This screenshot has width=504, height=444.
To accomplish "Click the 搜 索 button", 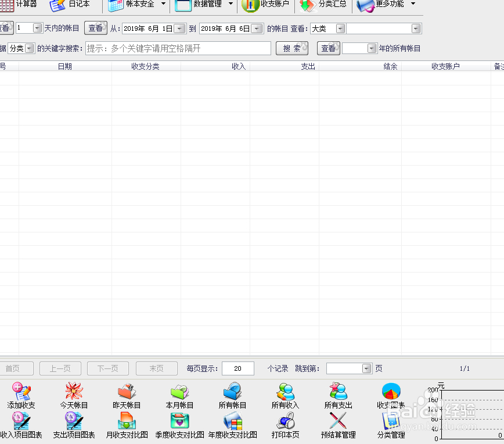I will (291, 49).
